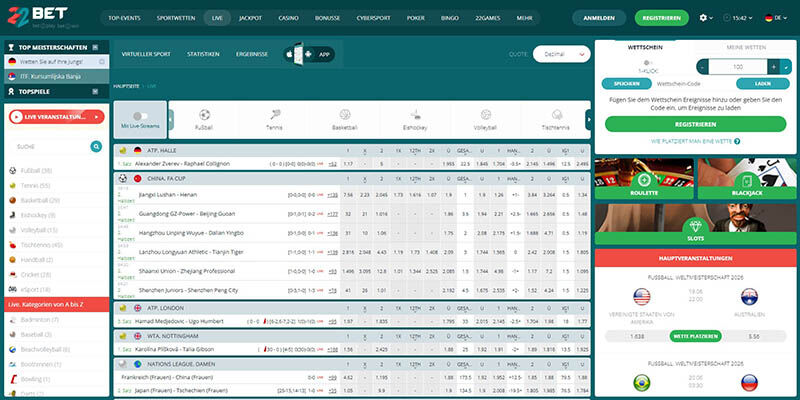Click REGISTRIEREN in the bet slip
Viewport: 800px width, 400px height.
point(695,124)
